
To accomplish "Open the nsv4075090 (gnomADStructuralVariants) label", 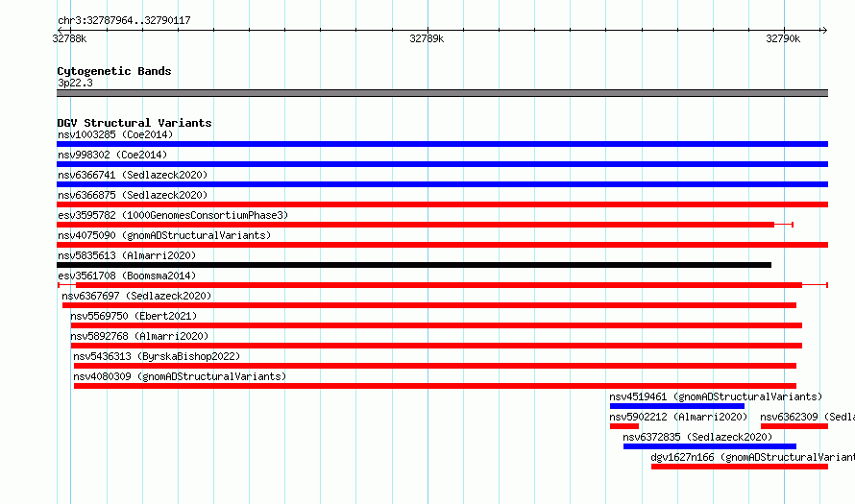I will point(164,235).
